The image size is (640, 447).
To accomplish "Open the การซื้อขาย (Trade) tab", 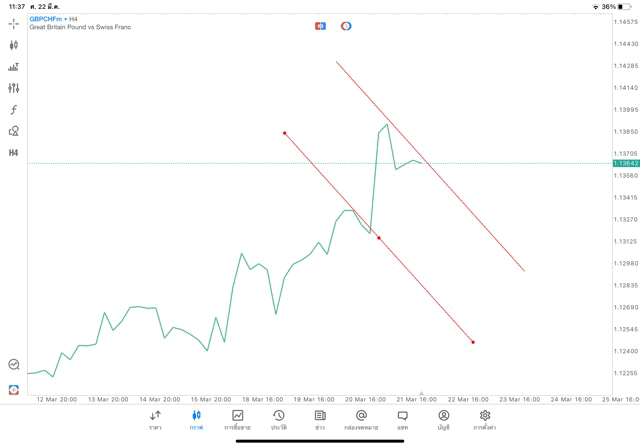I will (x=237, y=420).
